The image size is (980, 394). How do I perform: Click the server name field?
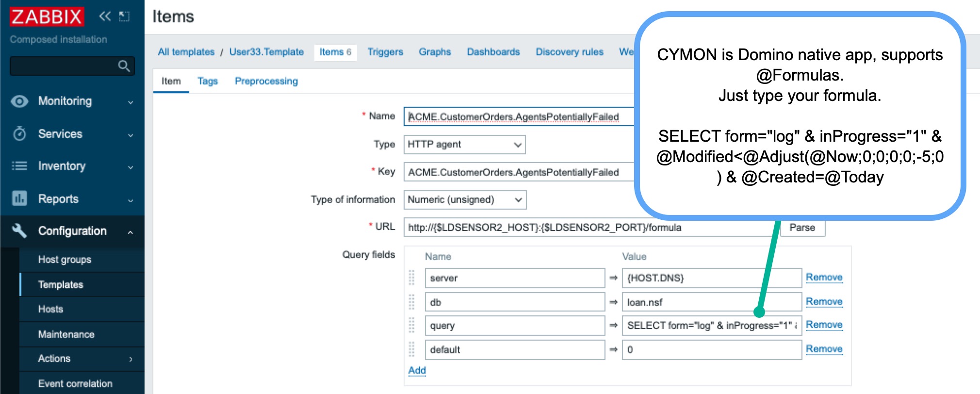[x=515, y=278]
